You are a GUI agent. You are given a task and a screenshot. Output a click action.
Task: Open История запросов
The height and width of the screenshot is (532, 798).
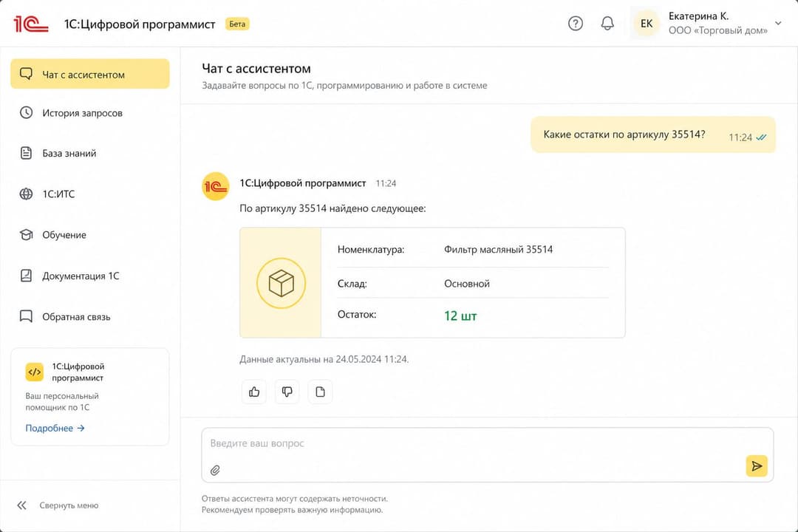point(90,113)
